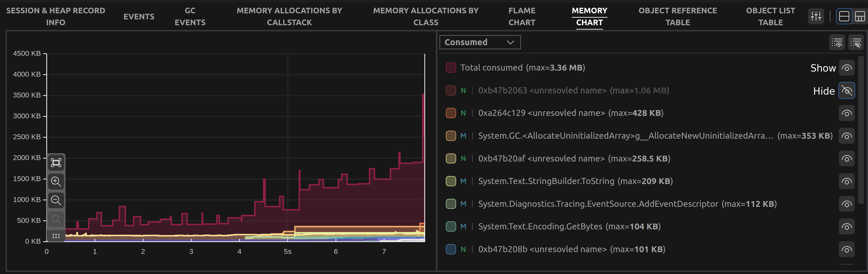868x274 pixels.
Task: Click the hide all series icon
Action: click(x=856, y=43)
